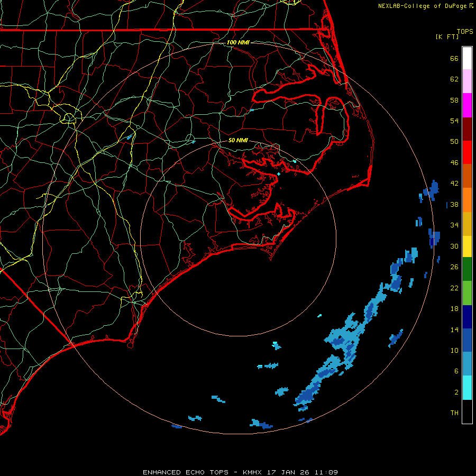The width and height of the screenshot is (476, 476).
Task: Click the legend value '42'
Action: click(454, 184)
